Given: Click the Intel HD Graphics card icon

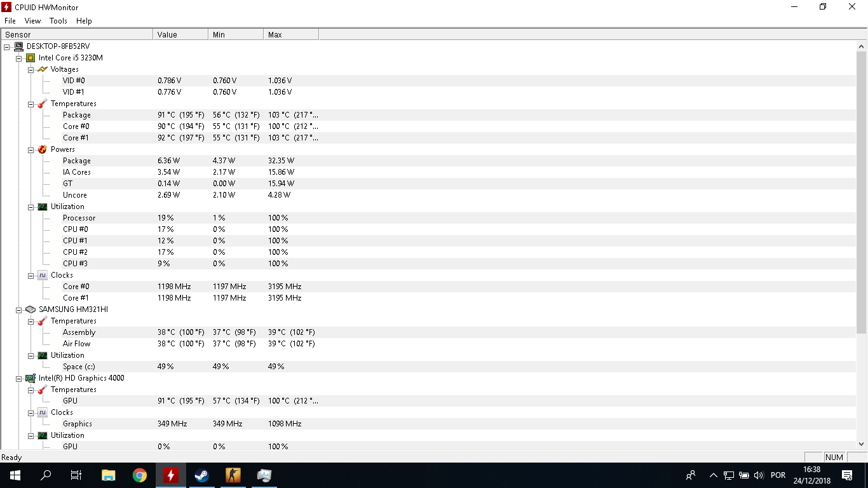Looking at the screenshot, I should click(x=31, y=378).
